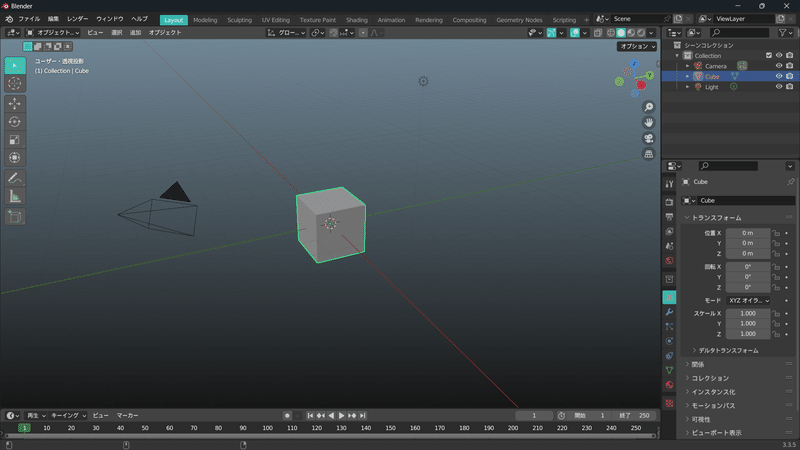Activate the Rotate tool
800x450 pixels.
coord(15,122)
